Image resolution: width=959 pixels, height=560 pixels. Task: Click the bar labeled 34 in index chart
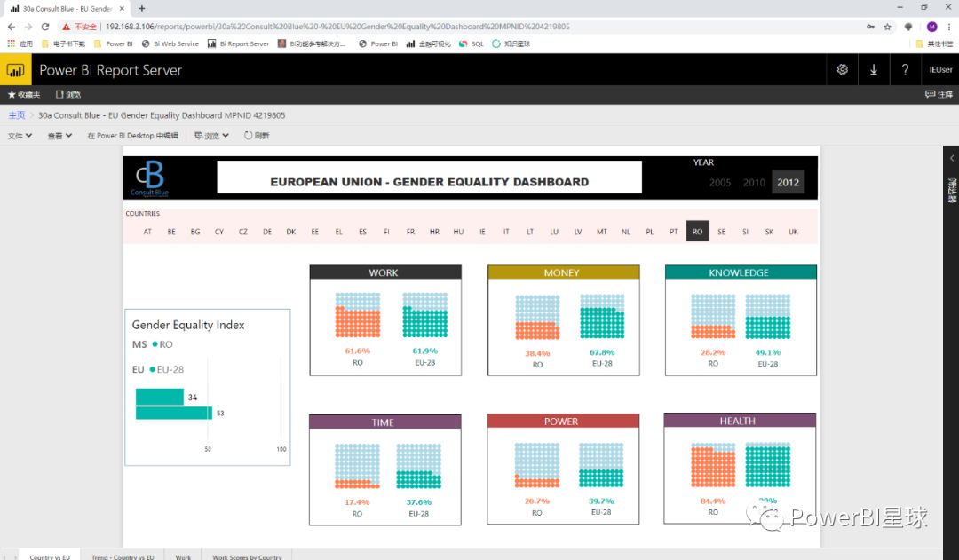click(x=160, y=397)
